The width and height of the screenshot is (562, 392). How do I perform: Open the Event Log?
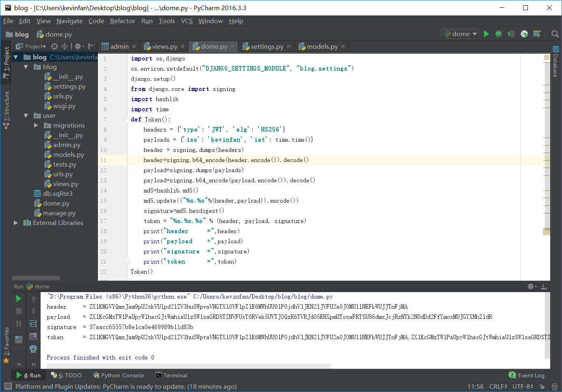(527, 375)
